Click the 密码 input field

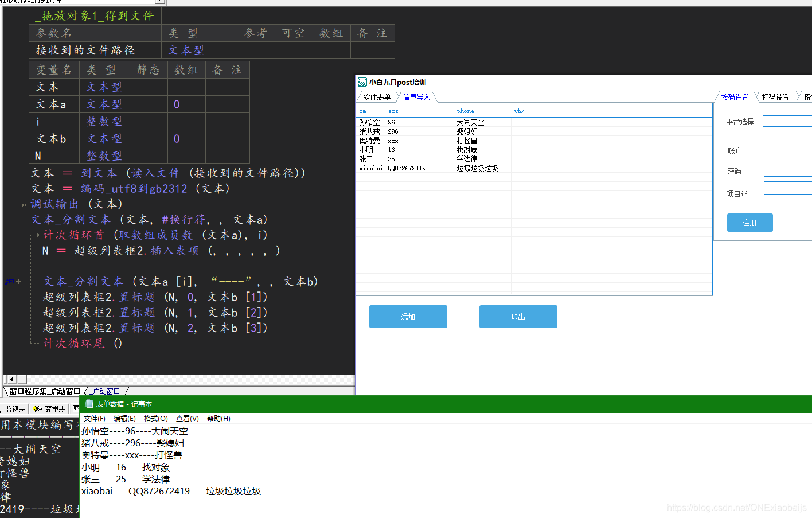coord(788,170)
